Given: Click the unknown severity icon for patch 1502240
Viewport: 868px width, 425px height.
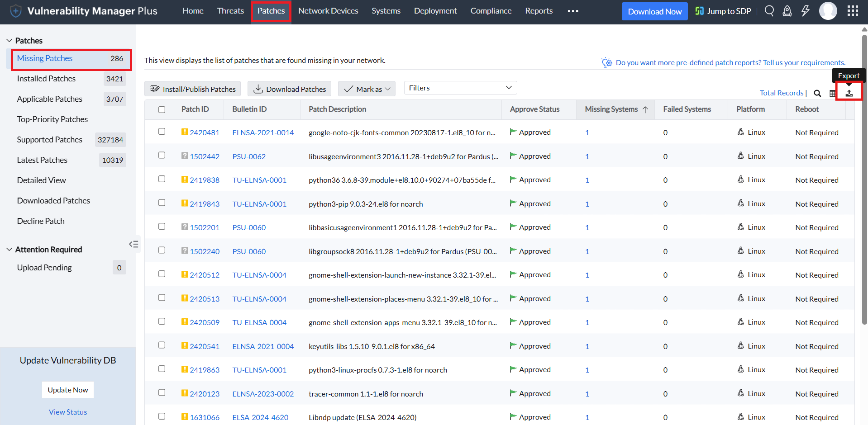Looking at the screenshot, I should pyautogui.click(x=185, y=251).
